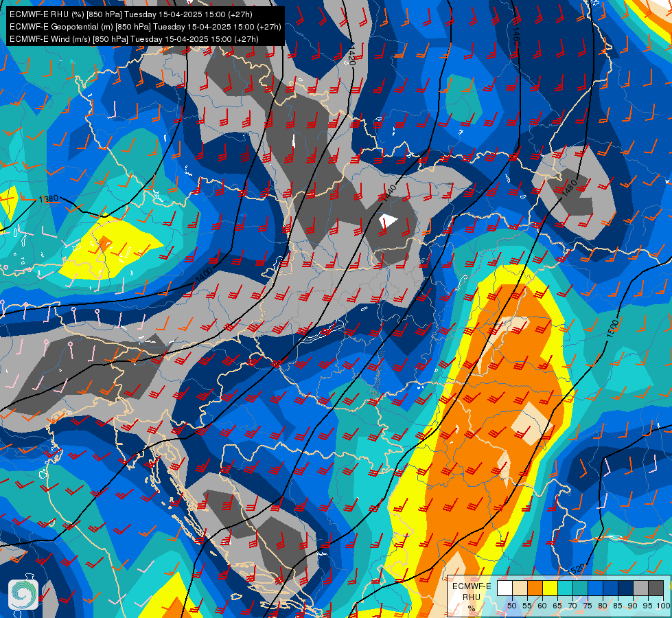Viewport: 672px width, 618px height.
Task: Click the medium blue 80-85% legend swatch
Action: 611,588
